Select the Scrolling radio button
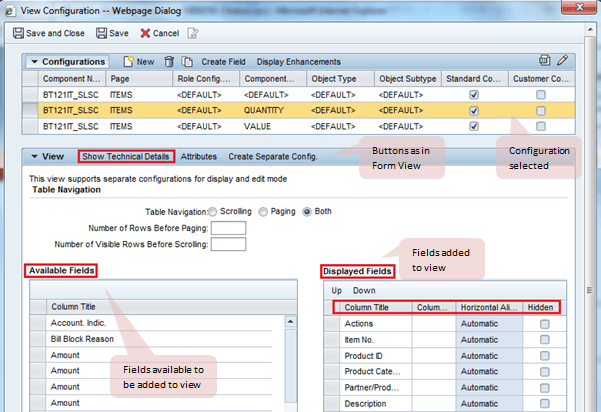This screenshot has width=601, height=412. tap(212, 212)
